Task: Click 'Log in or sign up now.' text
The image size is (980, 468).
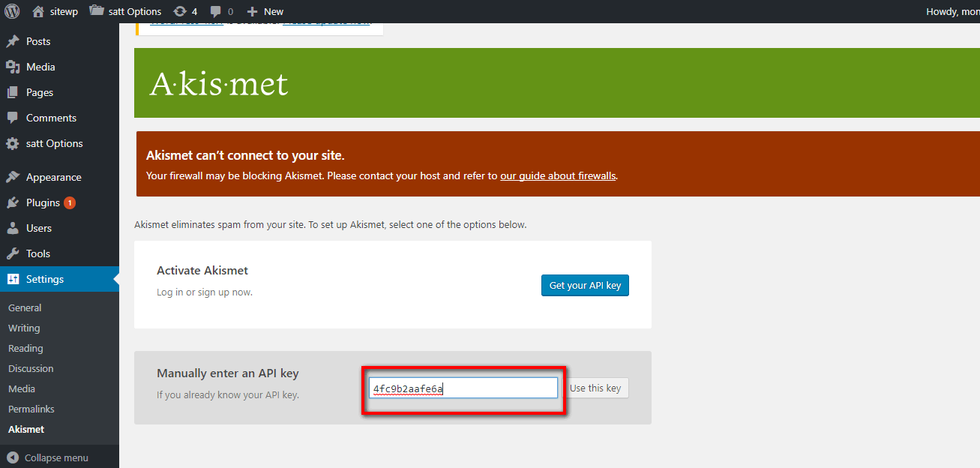Action: (205, 292)
